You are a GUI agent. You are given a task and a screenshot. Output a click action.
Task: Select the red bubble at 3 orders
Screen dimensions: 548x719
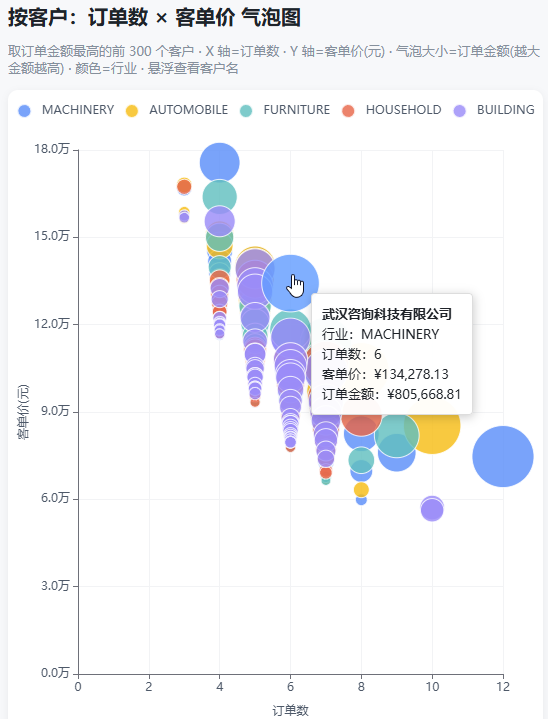point(184,187)
